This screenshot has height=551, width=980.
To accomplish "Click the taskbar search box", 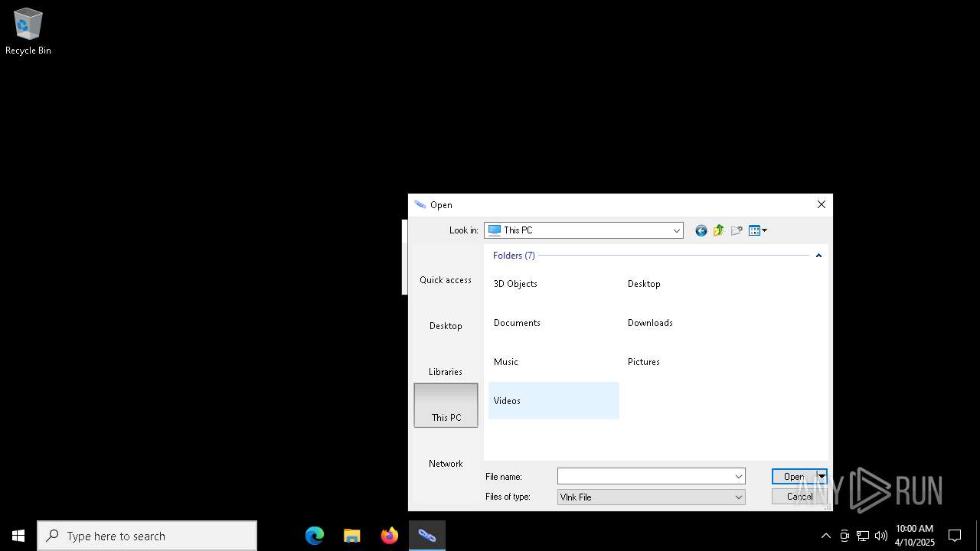I will (147, 536).
